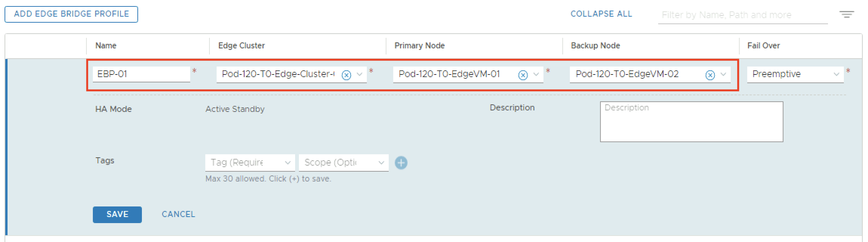
Task: Open the filter options icon
Action: [846, 15]
